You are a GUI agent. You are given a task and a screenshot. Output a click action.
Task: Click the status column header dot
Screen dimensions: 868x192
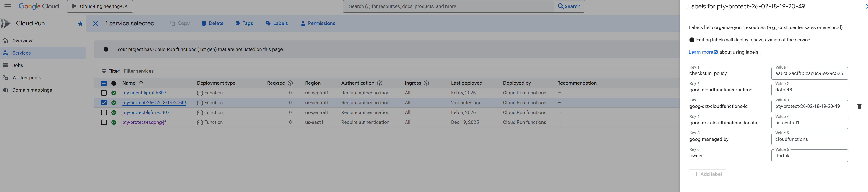114,83
